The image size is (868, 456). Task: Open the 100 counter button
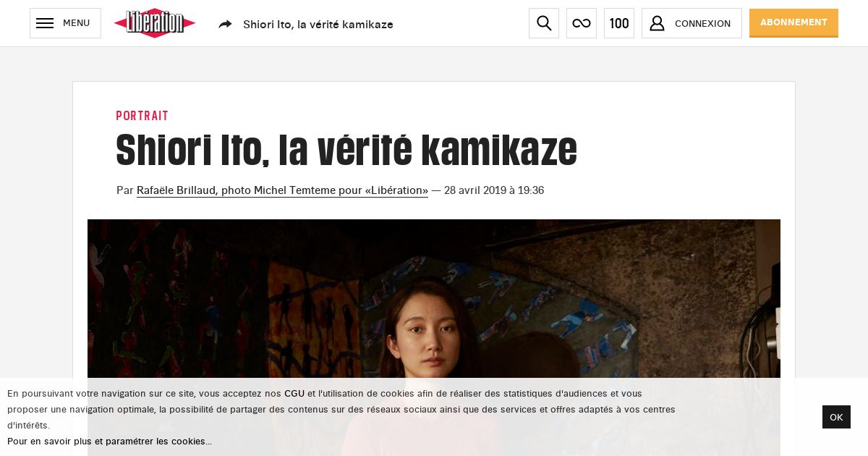(x=619, y=23)
